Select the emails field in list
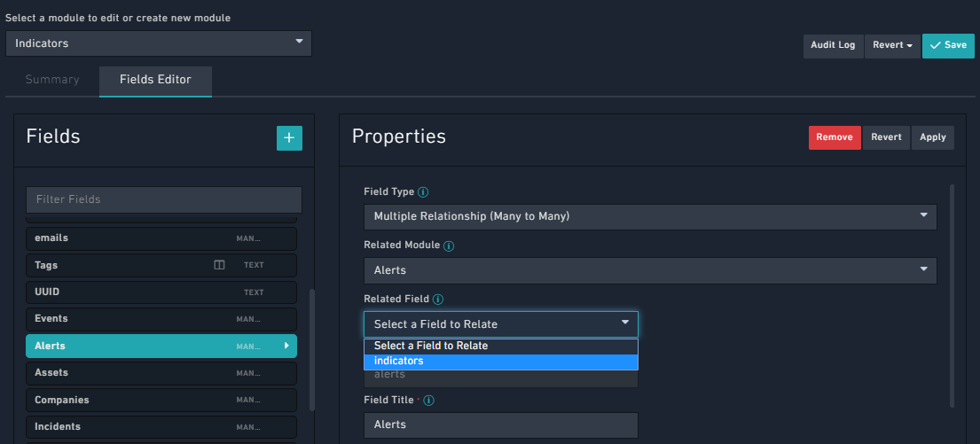Screen dimensions: 980x444 pyautogui.click(x=161, y=238)
